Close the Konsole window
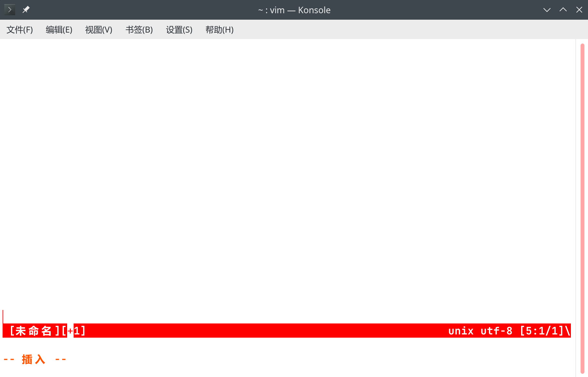The image size is (588, 377). click(580, 10)
